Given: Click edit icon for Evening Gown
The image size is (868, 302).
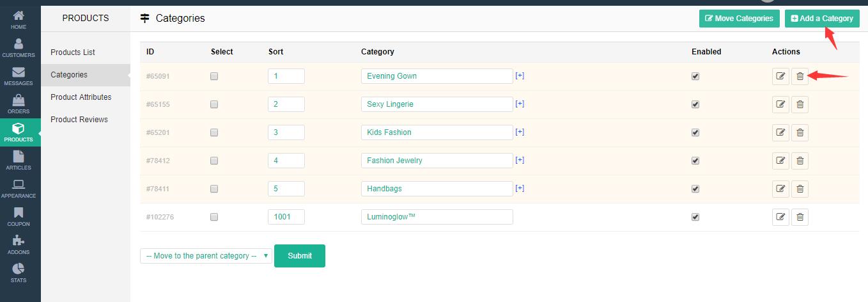Looking at the screenshot, I should point(780,76).
